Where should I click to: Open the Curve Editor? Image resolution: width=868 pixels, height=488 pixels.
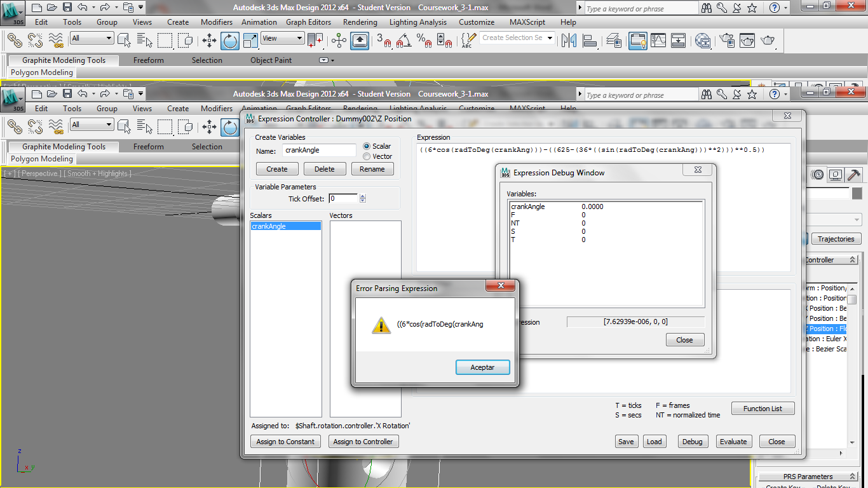(x=658, y=41)
